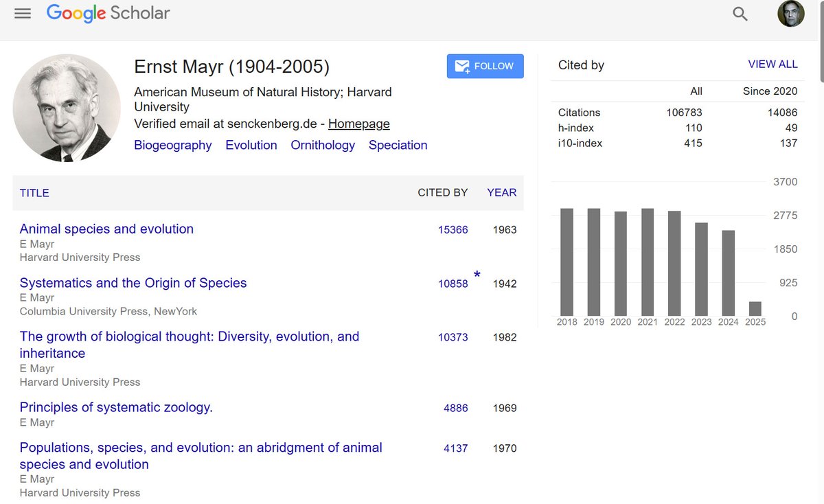
Task: Click the 2024 citations bar
Action: coord(729,273)
